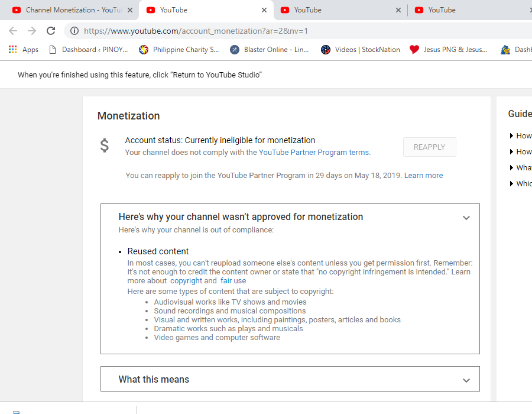
Task: Close the third YouTube tab
Action: (398, 10)
